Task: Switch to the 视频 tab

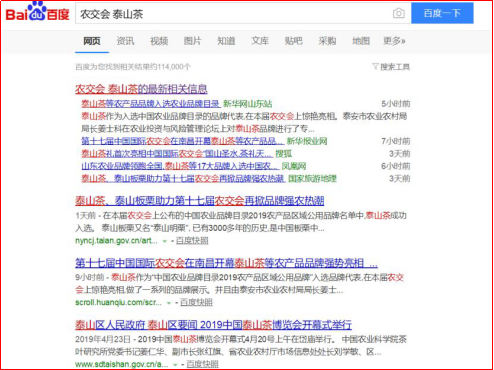Action: [159, 41]
